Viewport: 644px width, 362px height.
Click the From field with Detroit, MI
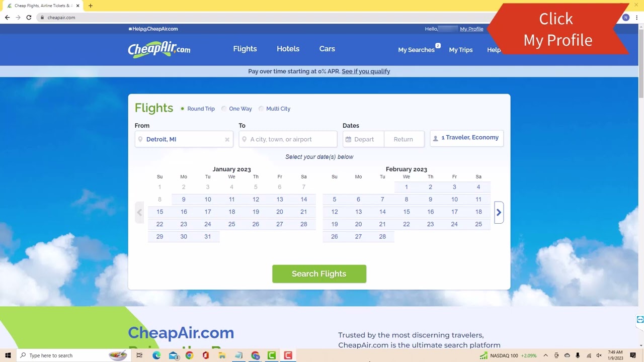click(184, 139)
